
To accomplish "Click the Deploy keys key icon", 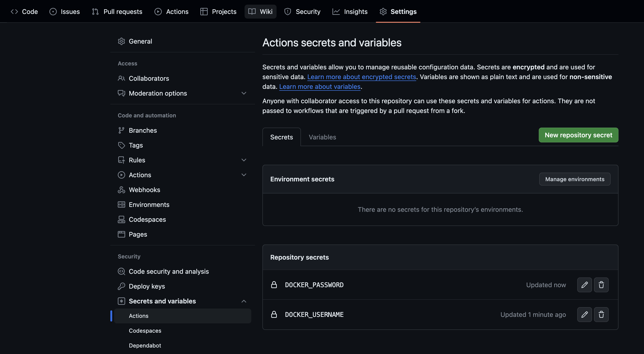I will pos(121,286).
